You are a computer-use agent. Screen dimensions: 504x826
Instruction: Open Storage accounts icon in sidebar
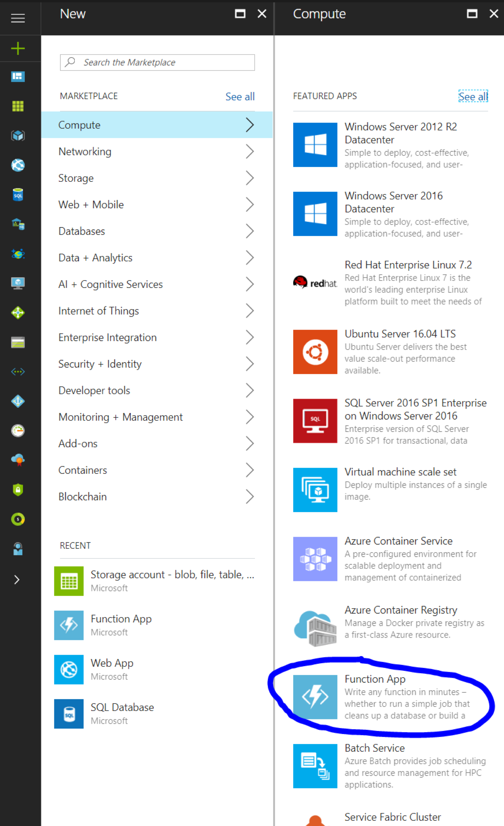pos(18,342)
